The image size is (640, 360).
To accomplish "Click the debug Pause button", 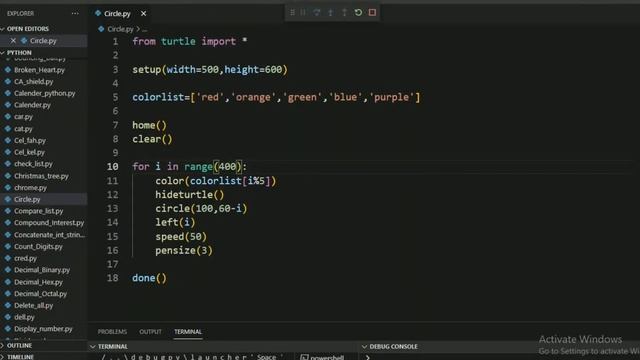I will click(x=303, y=13).
